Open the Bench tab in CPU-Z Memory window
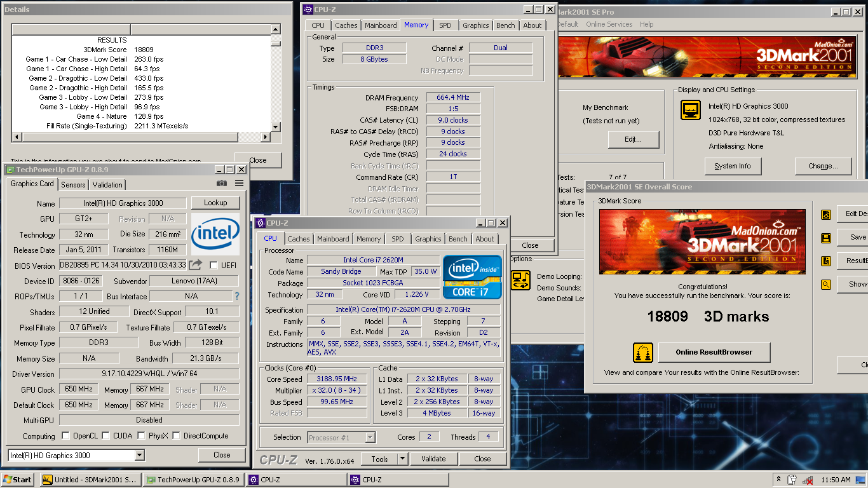Viewport: 868px width, 488px height. [x=506, y=25]
